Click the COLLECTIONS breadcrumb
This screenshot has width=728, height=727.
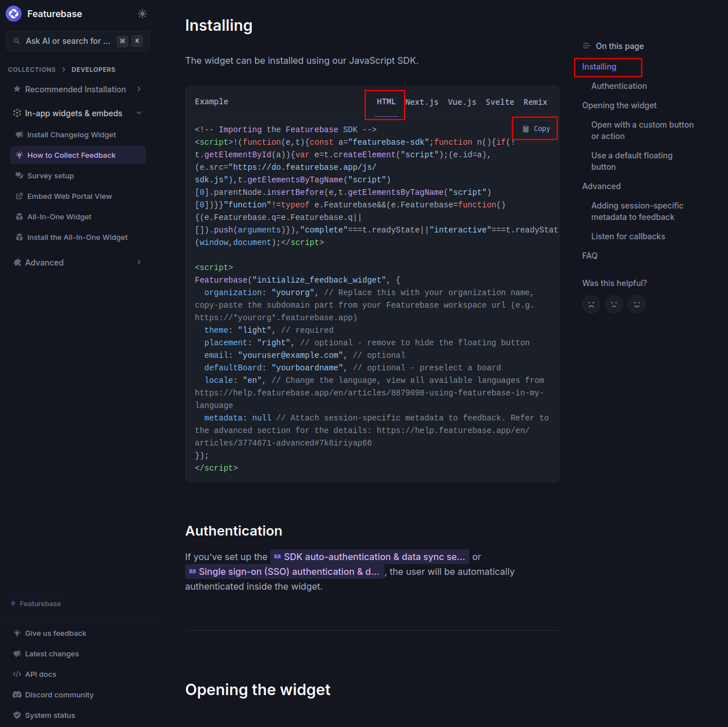click(32, 70)
